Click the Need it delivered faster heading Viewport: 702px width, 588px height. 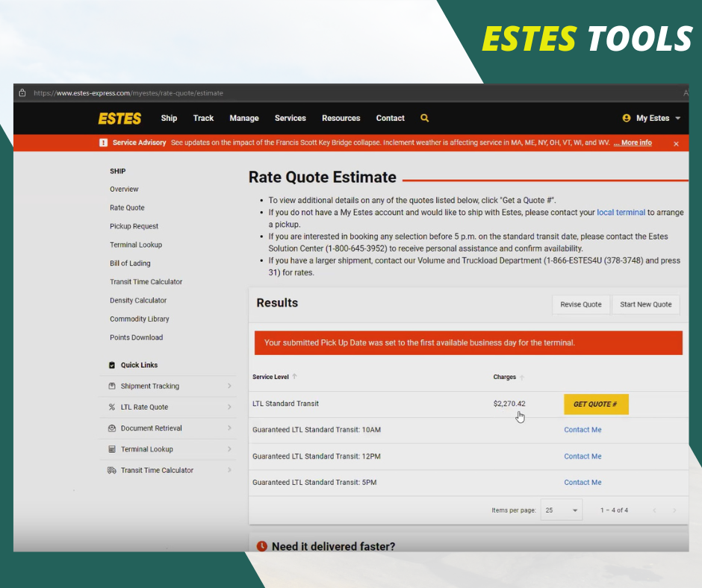coord(333,546)
